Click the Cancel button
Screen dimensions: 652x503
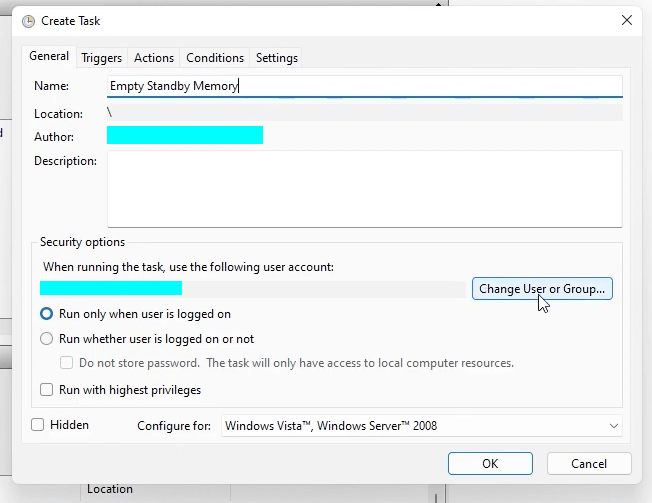point(589,464)
